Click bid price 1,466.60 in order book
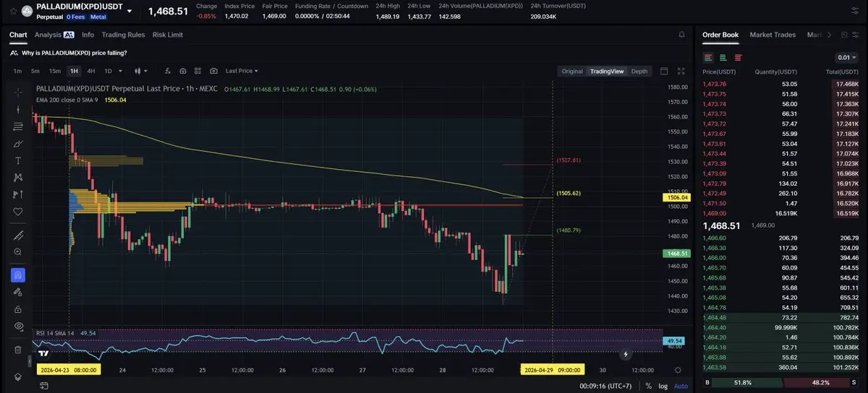Screen dimensions: 868x393 715,238
